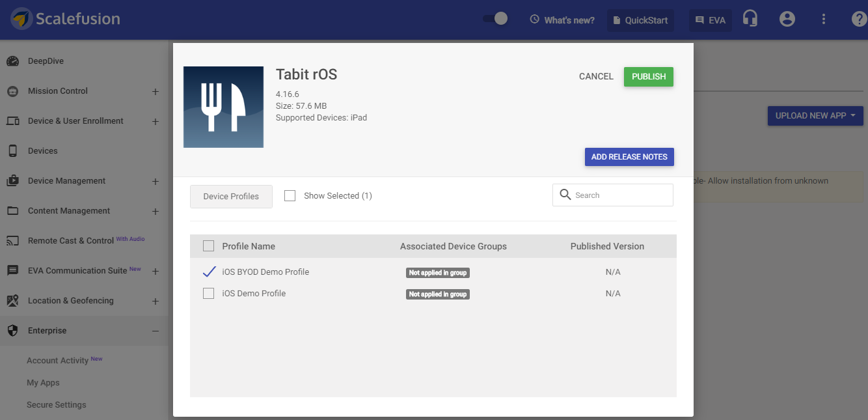Viewport: 868px width, 420px height.
Task: Check the iOS Demo Profile checkbox
Action: click(208, 293)
